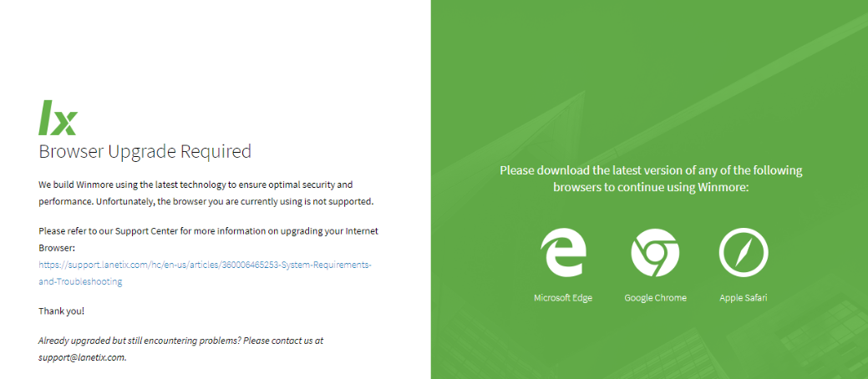
Task: Click the and-Troubleshooting part of the link
Action: coord(80,281)
